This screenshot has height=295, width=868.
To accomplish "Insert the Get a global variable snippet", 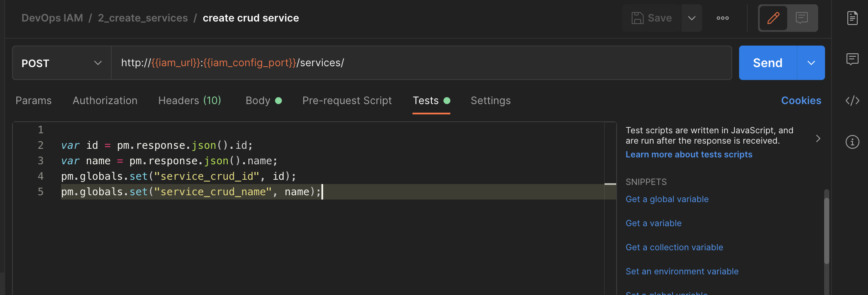I will pyautogui.click(x=667, y=199).
